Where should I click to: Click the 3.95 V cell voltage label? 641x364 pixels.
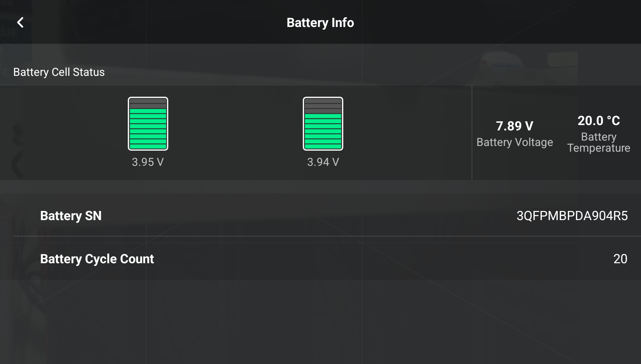(x=148, y=162)
